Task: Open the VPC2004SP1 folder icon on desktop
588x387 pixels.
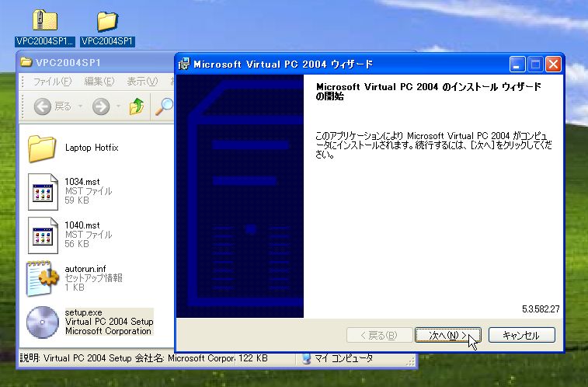Action: coord(107,21)
